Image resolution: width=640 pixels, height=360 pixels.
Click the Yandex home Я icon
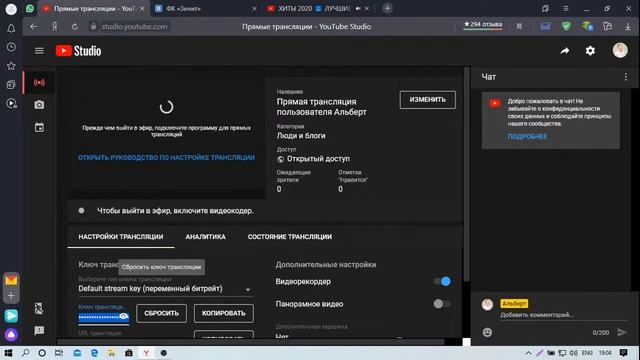[54, 27]
